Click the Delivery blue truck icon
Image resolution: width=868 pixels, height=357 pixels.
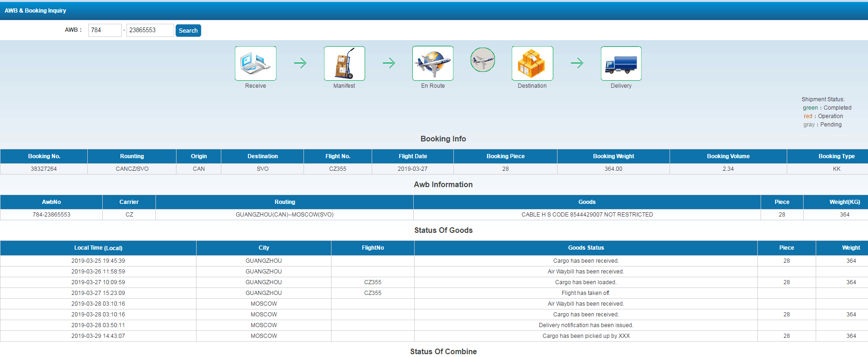621,63
